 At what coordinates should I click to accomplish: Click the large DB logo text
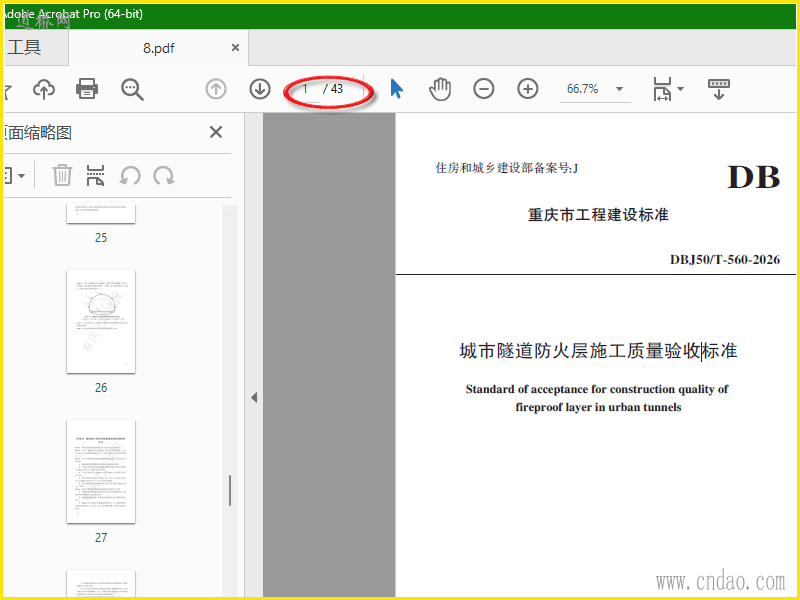click(x=754, y=177)
